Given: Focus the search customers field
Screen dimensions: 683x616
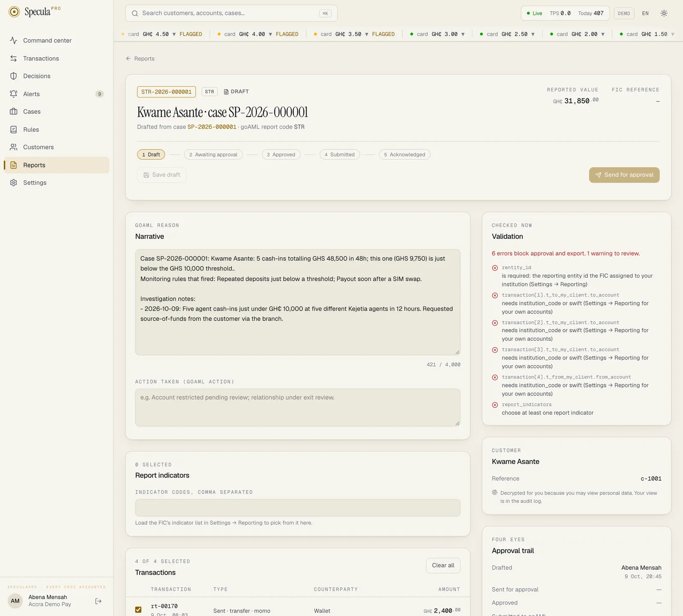Looking at the screenshot, I should tap(231, 13).
